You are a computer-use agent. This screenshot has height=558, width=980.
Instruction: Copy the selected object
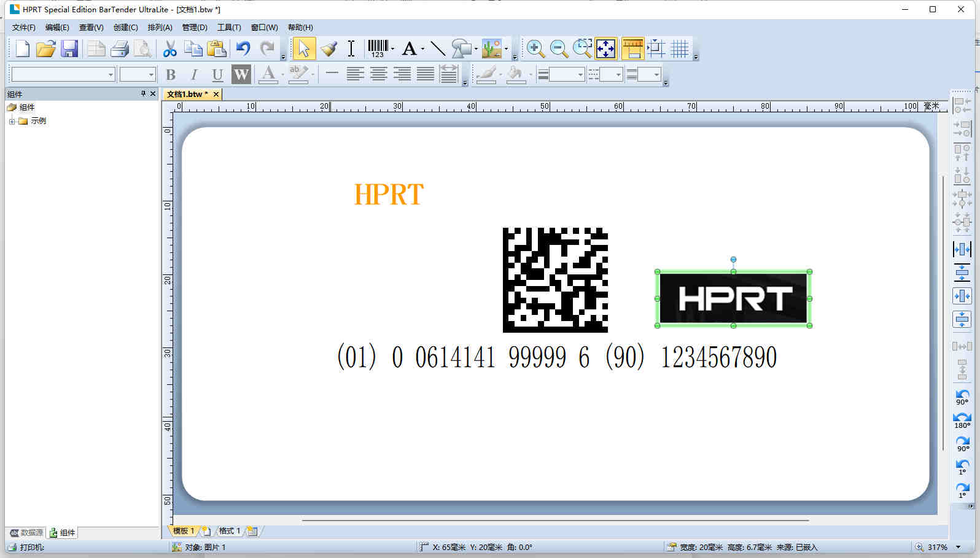[x=193, y=48]
